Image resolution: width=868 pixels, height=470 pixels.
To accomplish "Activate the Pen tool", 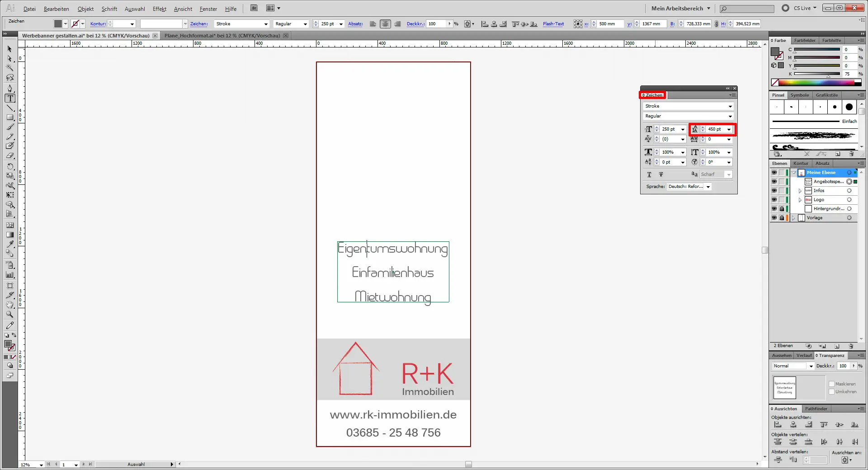I will (x=10, y=87).
